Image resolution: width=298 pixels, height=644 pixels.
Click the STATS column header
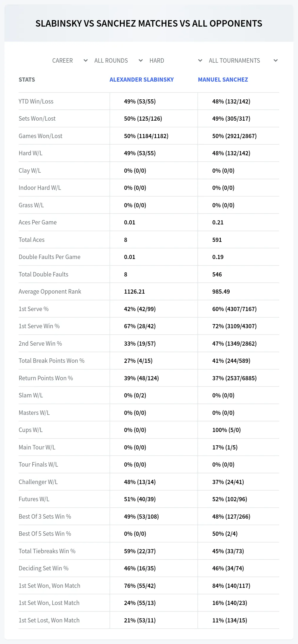tap(27, 80)
